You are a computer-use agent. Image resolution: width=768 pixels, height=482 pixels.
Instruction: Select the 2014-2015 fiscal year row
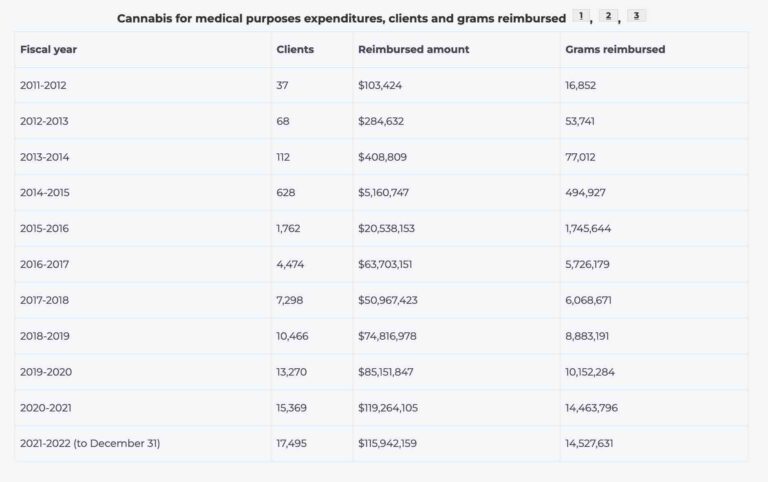[381, 193]
